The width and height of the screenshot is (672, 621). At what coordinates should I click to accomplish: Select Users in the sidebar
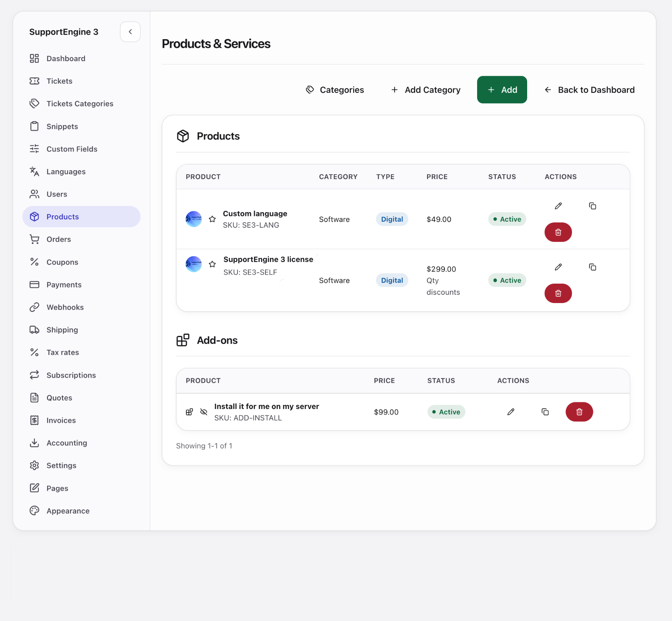(81, 194)
